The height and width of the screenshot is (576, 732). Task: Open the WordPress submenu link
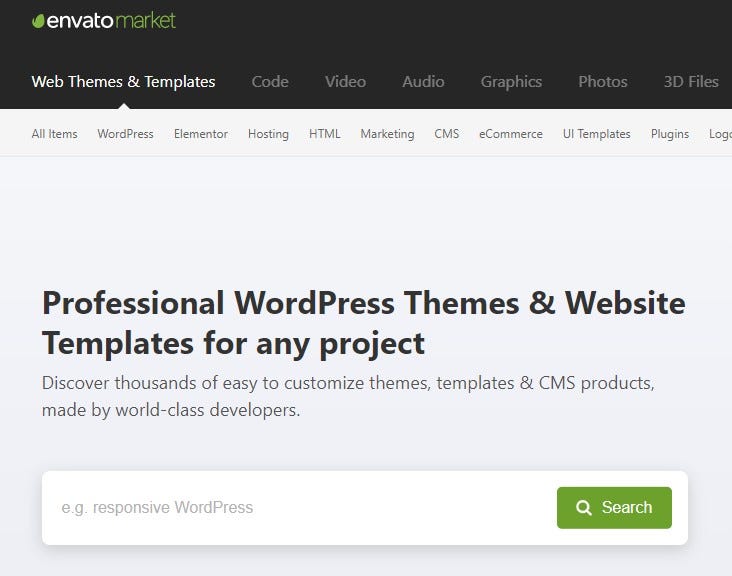point(126,134)
